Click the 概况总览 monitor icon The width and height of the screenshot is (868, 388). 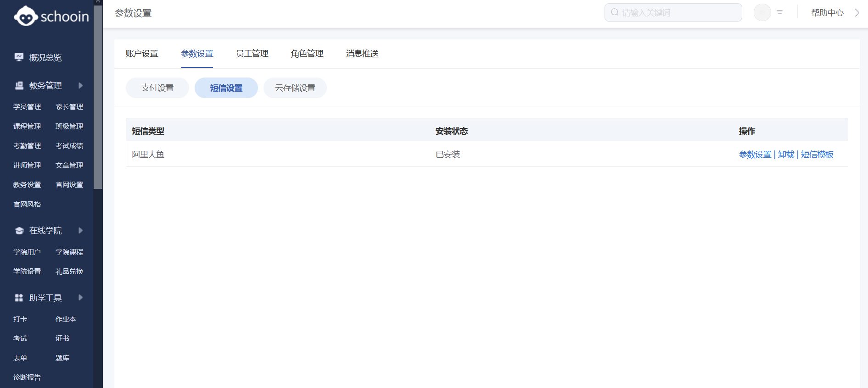coord(19,57)
